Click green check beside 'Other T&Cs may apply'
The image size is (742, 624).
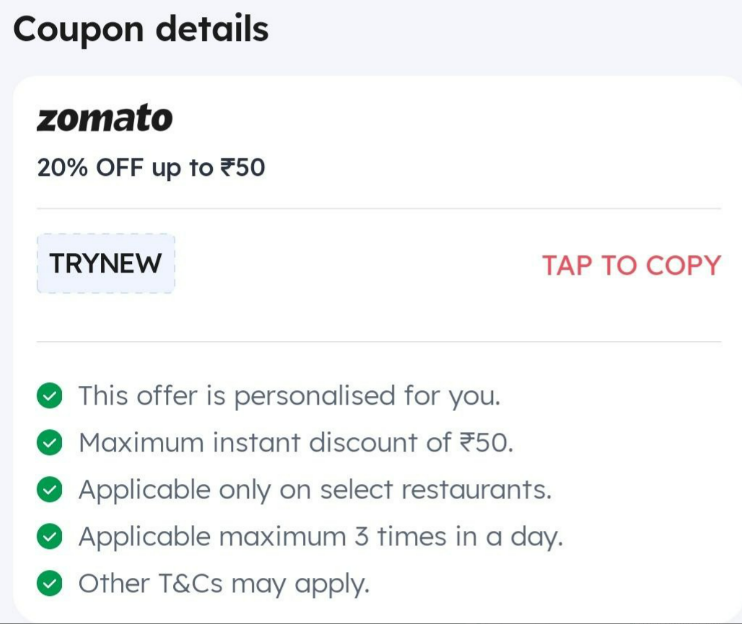coord(49,583)
